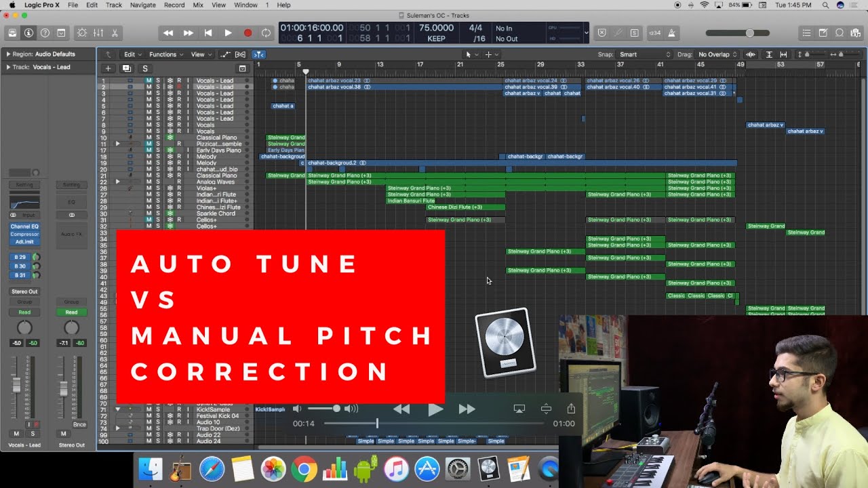Open the Note Pads button
868x488 pixels.
pyautogui.click(x=823, y=33)
